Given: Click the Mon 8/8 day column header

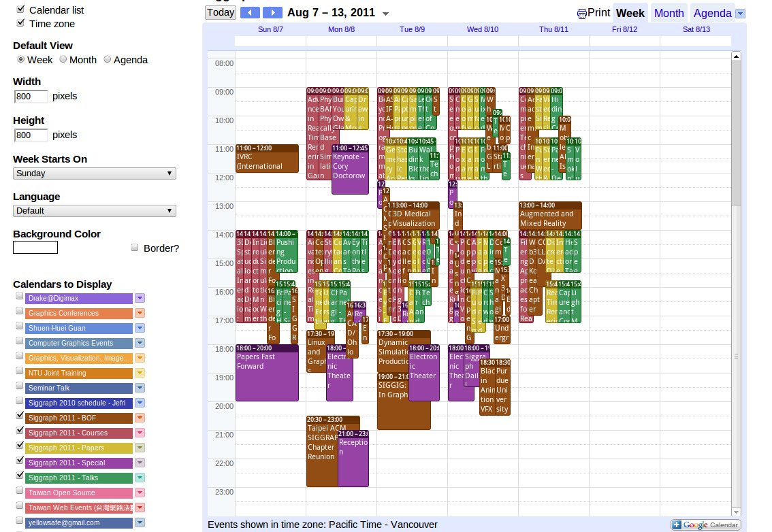Looking at the screenshot, I should (341, 29).
